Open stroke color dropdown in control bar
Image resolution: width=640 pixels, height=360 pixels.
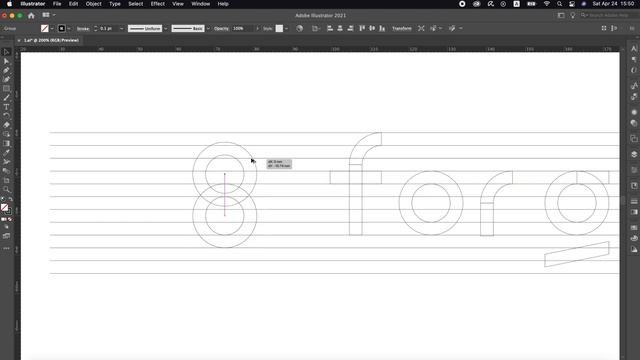click(x=69, y=29)
